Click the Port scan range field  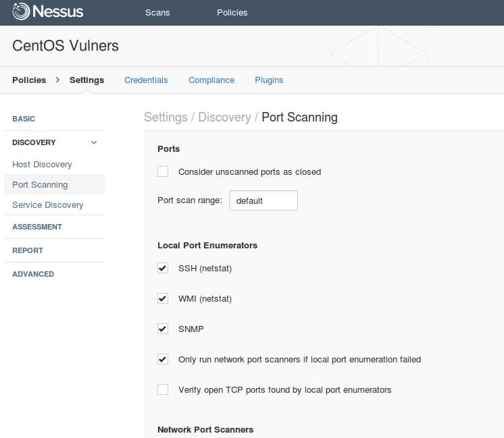click(263, 200)
